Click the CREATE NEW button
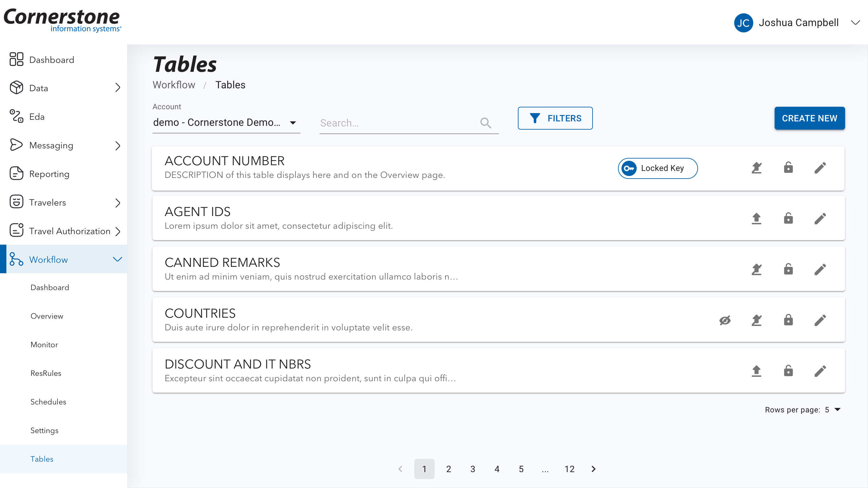The image size is (868, 488). point(809,118)
